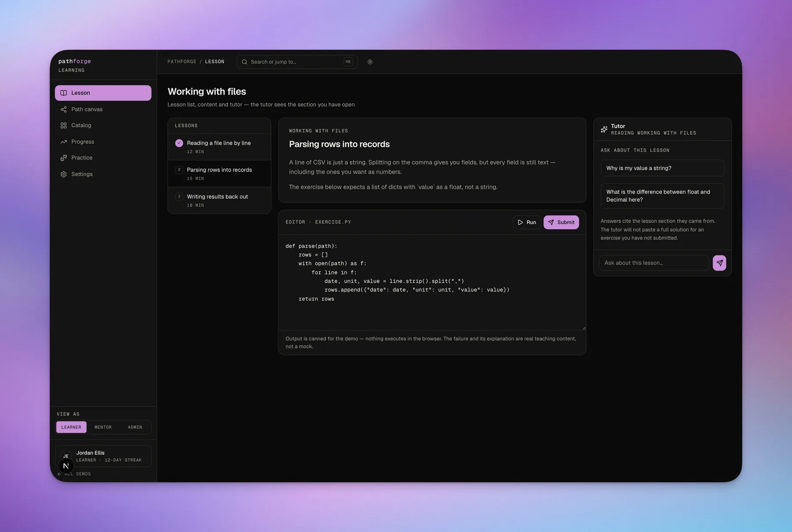Click the search magnifier icon
The width and height of the screenshot is (792, 532).
[x=245, y=62]
